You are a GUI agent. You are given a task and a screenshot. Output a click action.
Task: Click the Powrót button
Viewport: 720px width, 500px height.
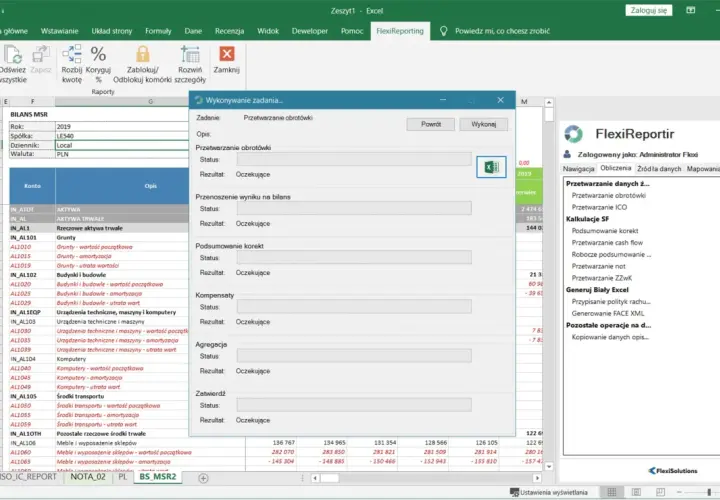click(x=431, y=124)
